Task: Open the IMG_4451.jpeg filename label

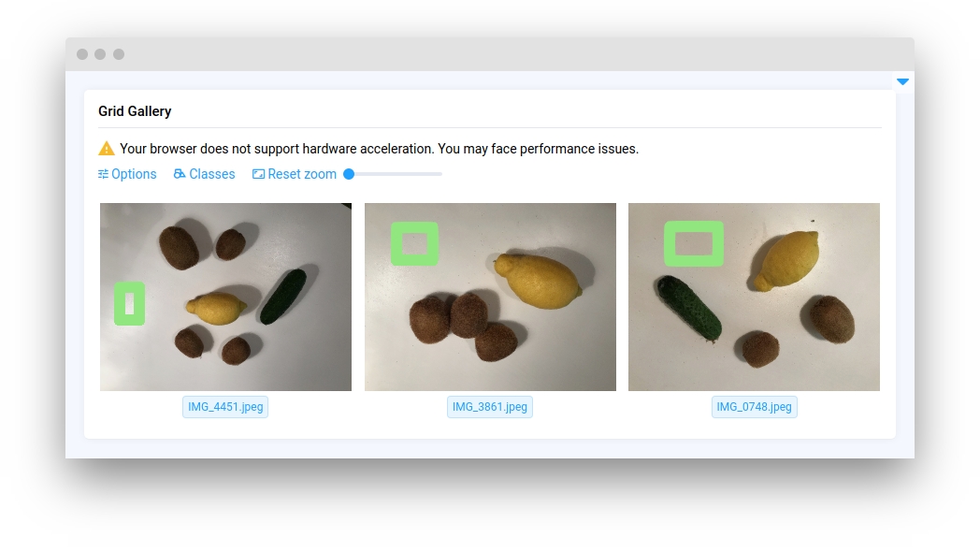Action: (225, 407)
